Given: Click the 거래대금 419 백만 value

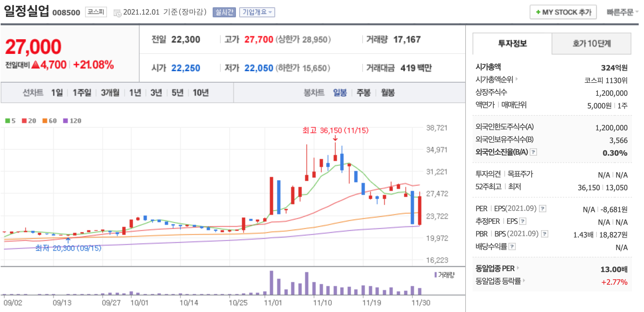Looking at the screenshot, I should [x=416, y=68].
